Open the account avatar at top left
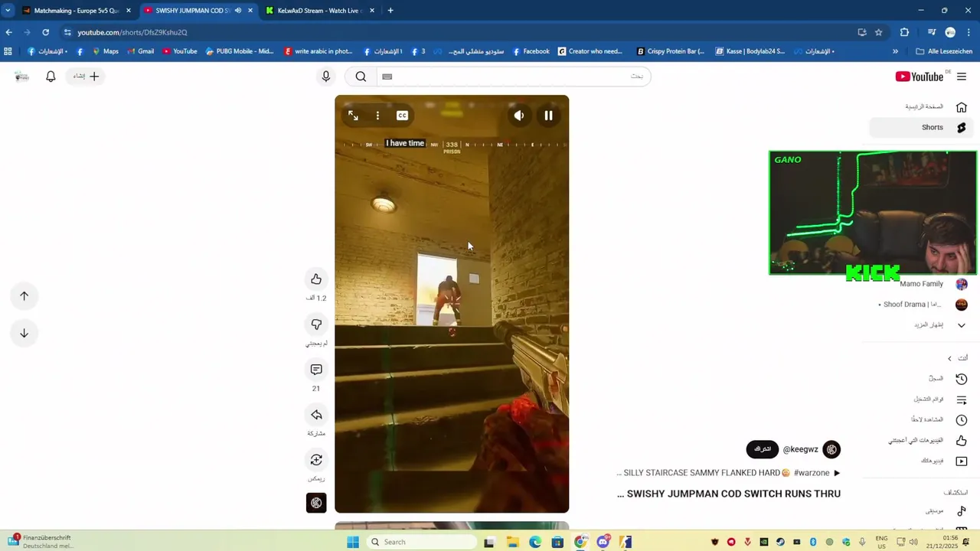 tap(22, 77)
